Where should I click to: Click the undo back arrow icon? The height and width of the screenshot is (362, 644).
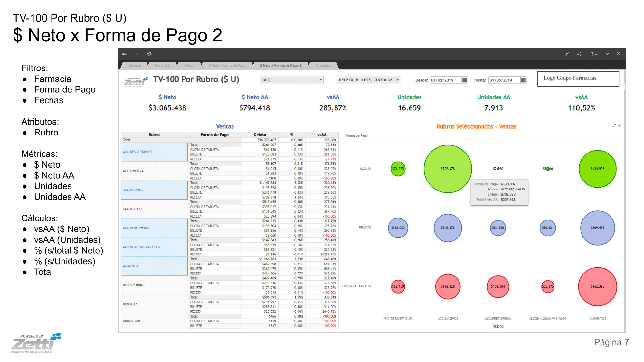(124, 54)
